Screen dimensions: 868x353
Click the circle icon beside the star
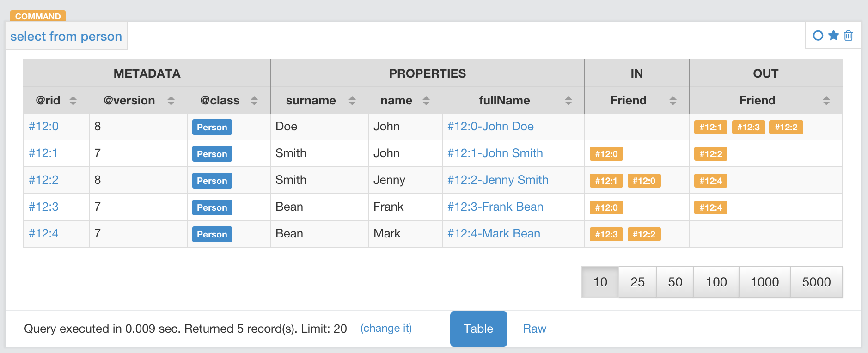click(x=818, y=36)
